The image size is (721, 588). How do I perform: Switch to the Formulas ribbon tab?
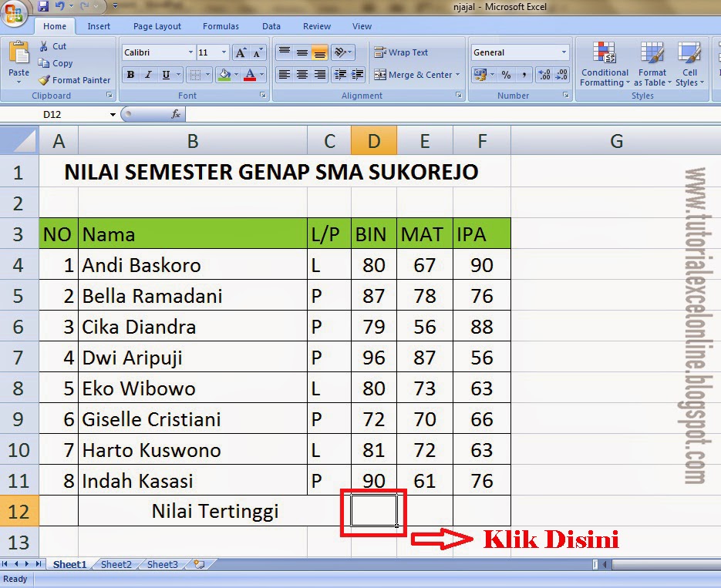click(221, 25)
